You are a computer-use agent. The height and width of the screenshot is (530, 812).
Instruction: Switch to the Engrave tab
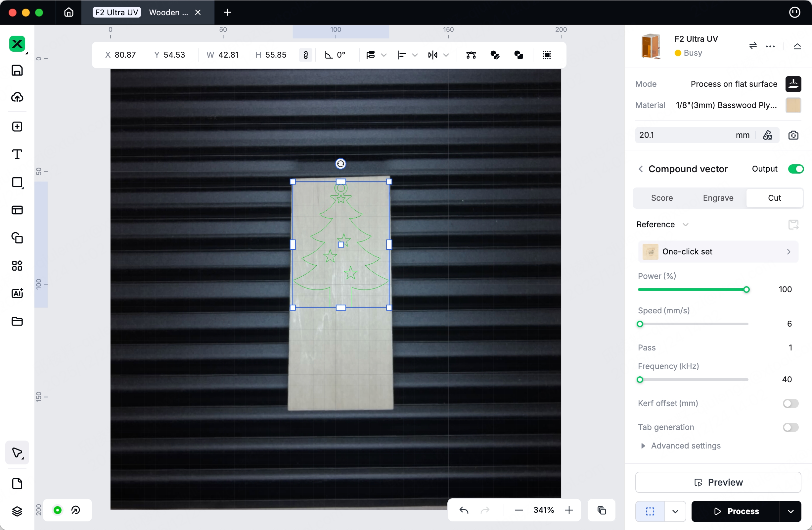pyautogui.click(x=718, y=198)
